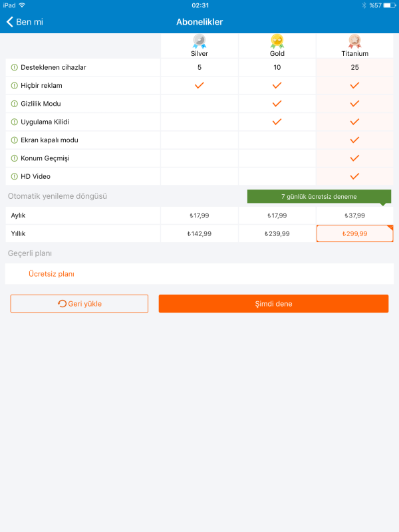Tap the info icon beside Gizlilik Modu
The image size is (399, 532).
click(15, 104)
